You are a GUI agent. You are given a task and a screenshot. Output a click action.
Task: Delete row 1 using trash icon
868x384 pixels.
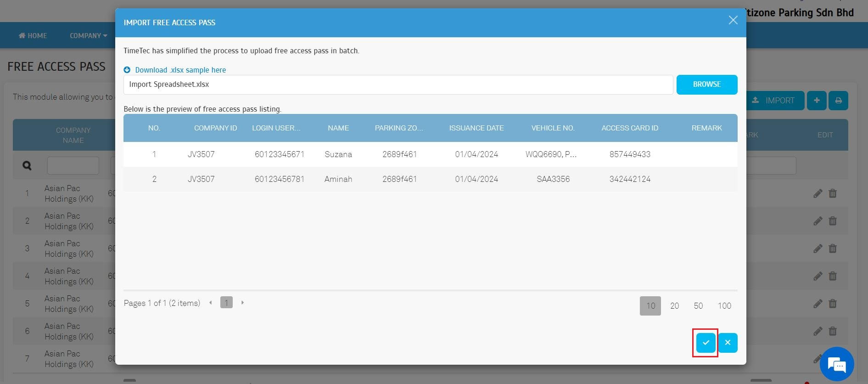(x=832, y=193)
